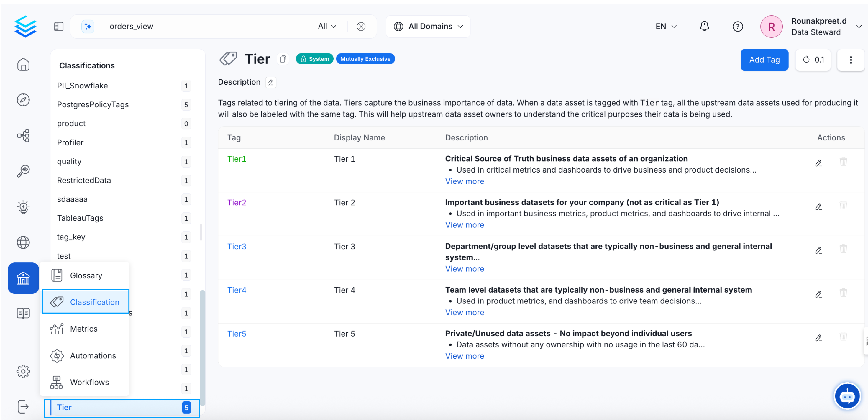Click the lineage graph icon in the sidebar

pyautogui.click(x=23, y=135)
